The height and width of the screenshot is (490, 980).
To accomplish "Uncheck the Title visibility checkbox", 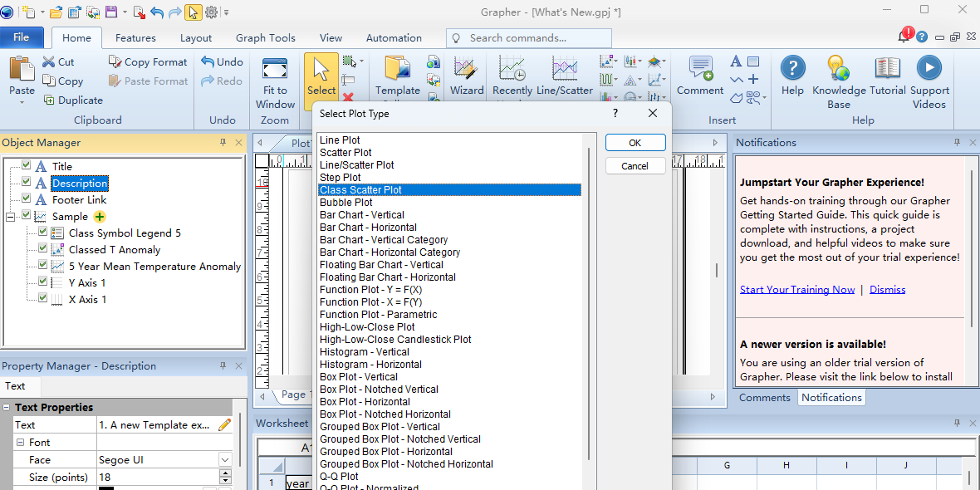I will [26, 165].
